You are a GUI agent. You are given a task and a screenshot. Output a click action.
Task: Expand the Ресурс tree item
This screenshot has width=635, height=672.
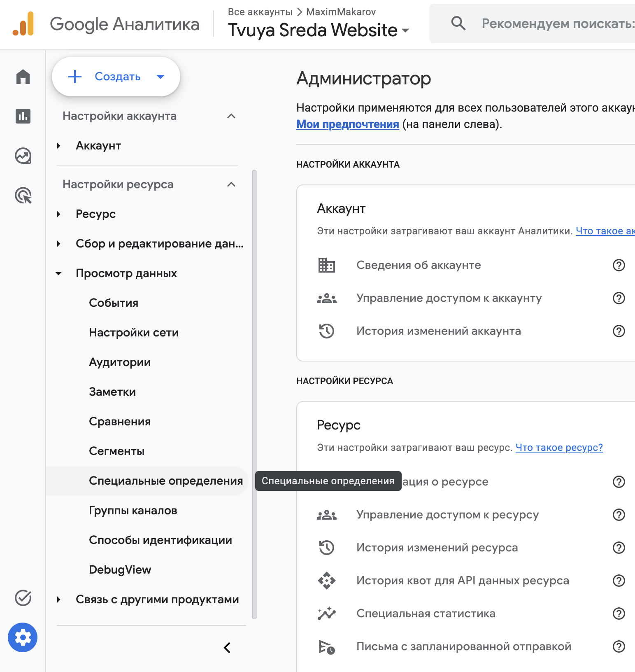pos(59,214)
